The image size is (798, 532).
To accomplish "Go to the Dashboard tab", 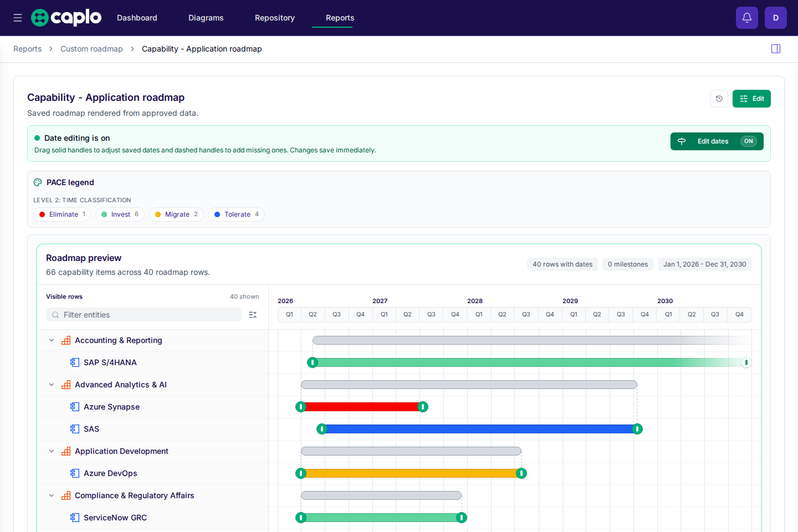I will (x=137, y=18).
